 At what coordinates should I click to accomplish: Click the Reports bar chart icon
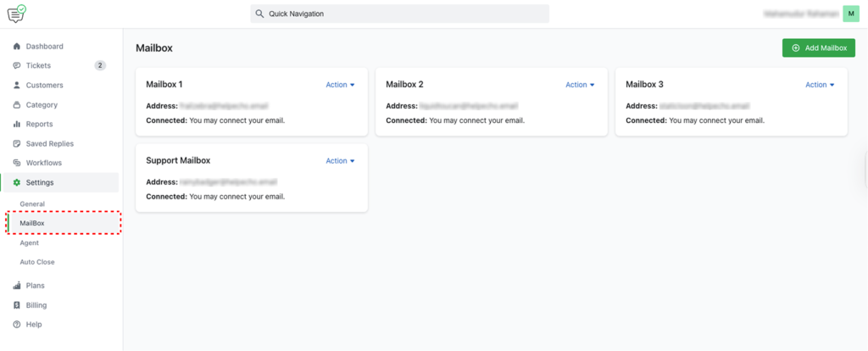(17, 125)
